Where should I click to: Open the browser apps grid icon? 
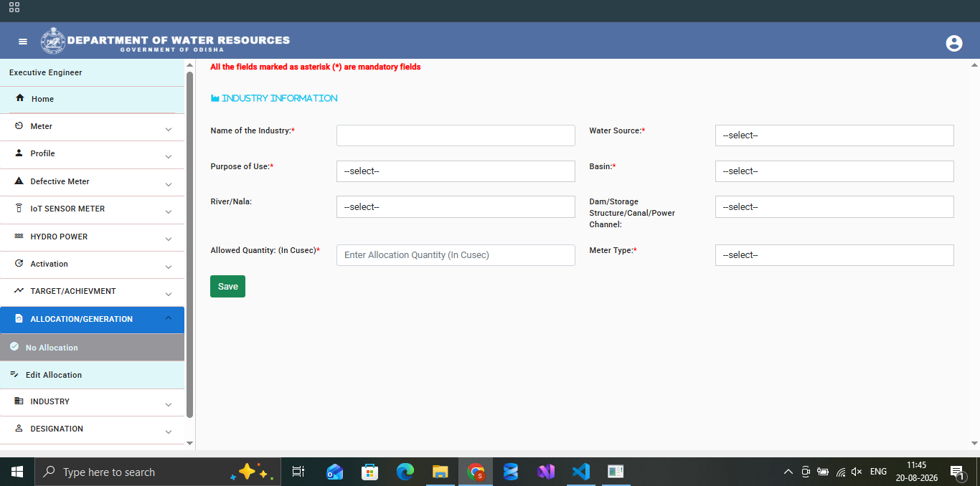pyautogui.click(x=14, y=8)
